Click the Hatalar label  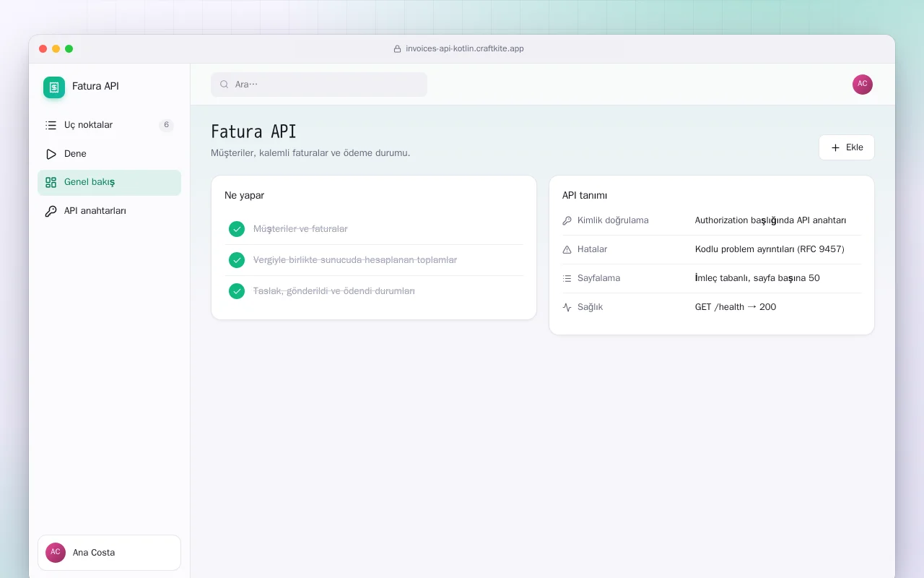pos(592,249)
